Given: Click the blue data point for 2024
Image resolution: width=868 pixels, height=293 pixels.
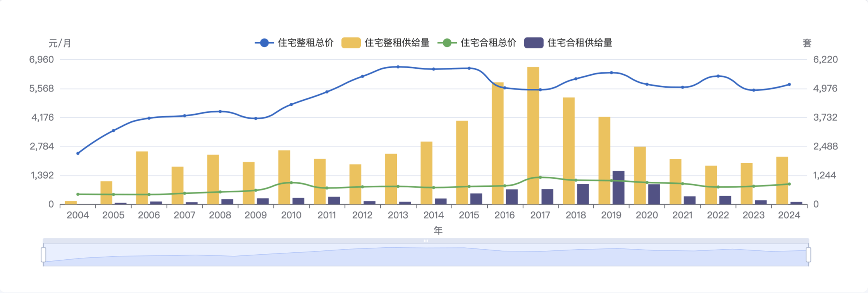Looking at the screenshot, I should (x=789, y=84).
